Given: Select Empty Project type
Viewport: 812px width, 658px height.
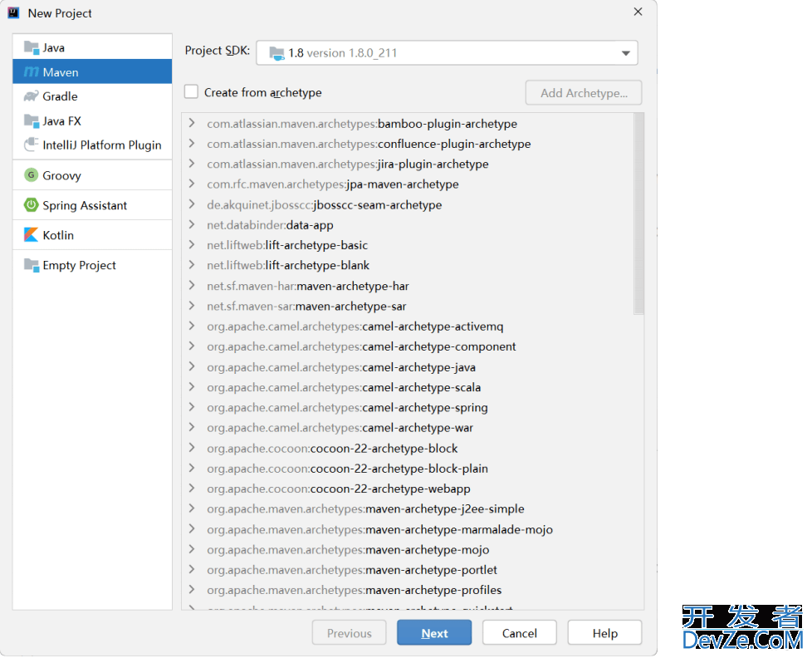Looking at the screenshot, I should point(92,265).
